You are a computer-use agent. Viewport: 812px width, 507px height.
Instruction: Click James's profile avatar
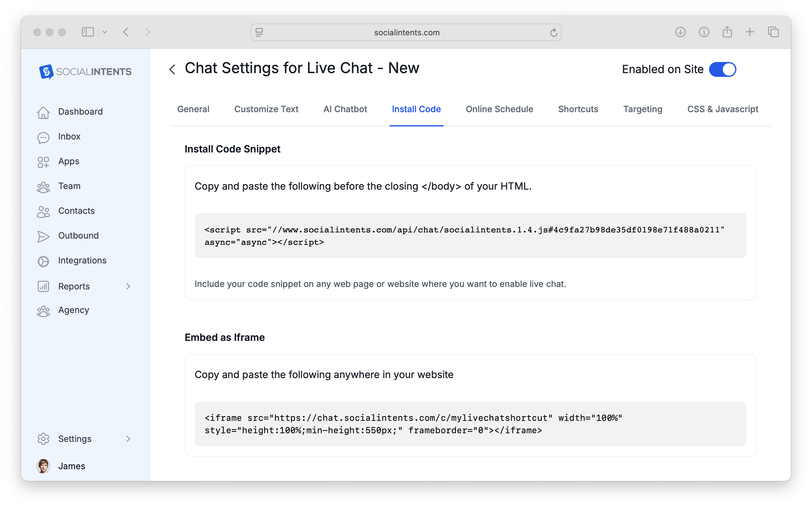[x=43, y=465]
